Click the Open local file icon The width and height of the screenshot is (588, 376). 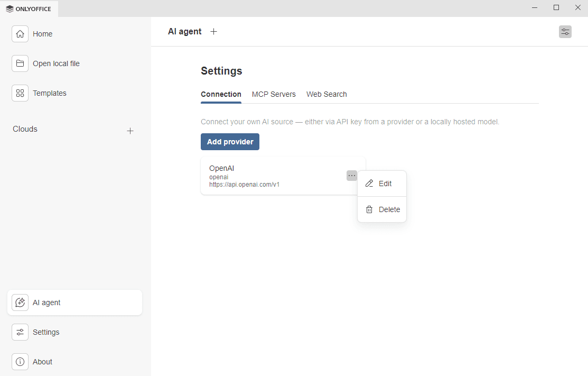point(20,63)
